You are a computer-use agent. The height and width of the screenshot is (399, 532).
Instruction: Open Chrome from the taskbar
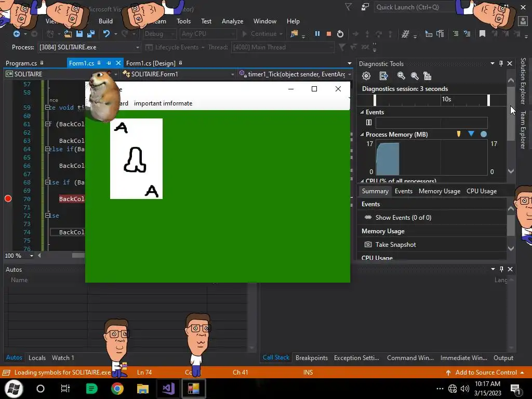[x=117, y=389]
